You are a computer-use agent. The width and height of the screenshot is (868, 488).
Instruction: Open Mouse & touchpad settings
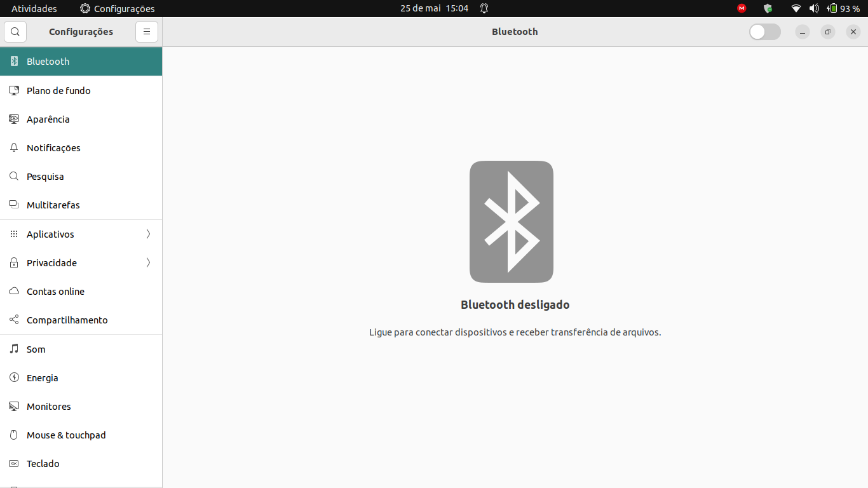81,435
